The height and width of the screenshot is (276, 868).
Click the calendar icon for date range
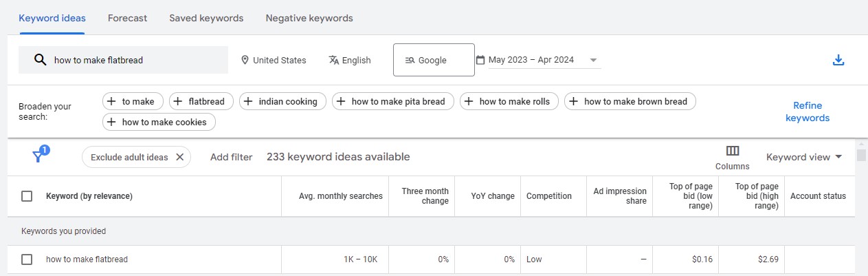pyautogui.click(x=480, y=60)
